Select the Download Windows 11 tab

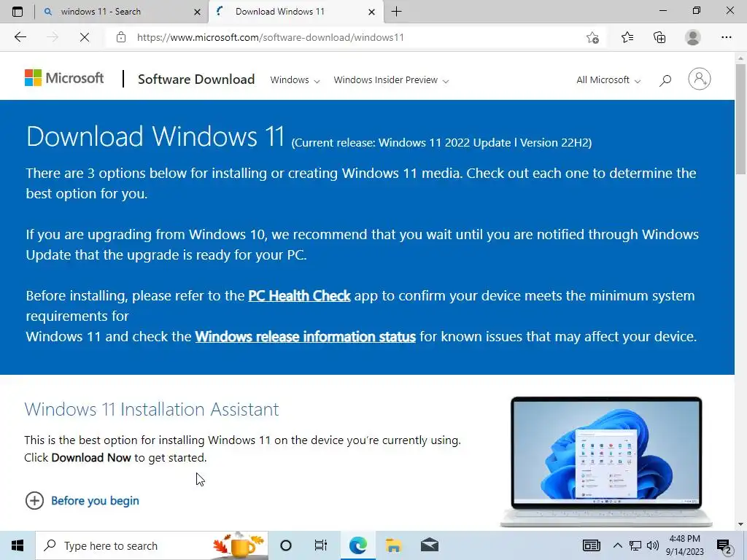[295, 12]
